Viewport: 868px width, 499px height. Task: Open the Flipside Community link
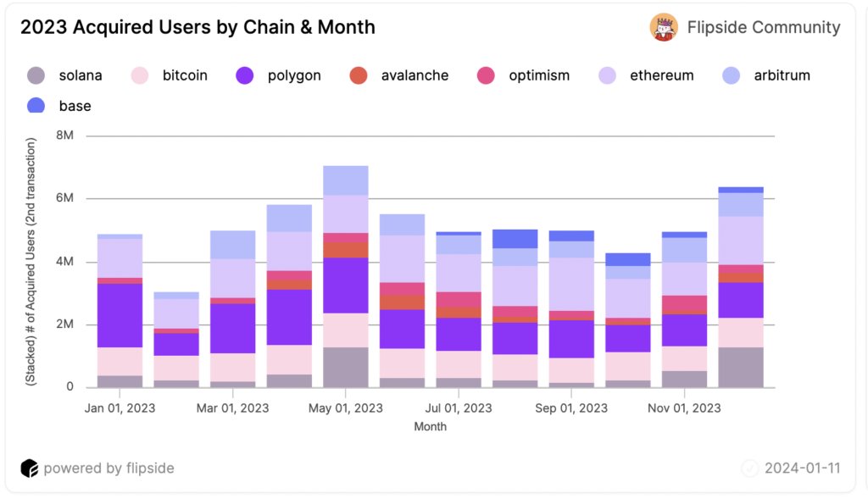(763, 27)
